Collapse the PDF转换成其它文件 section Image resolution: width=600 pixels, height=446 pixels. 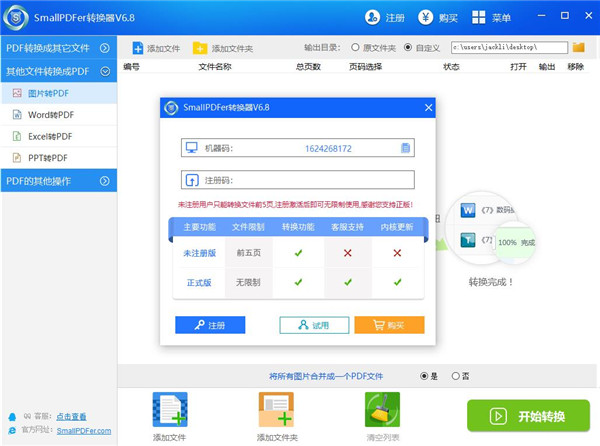pyautogui.click(x=105, y=48)
